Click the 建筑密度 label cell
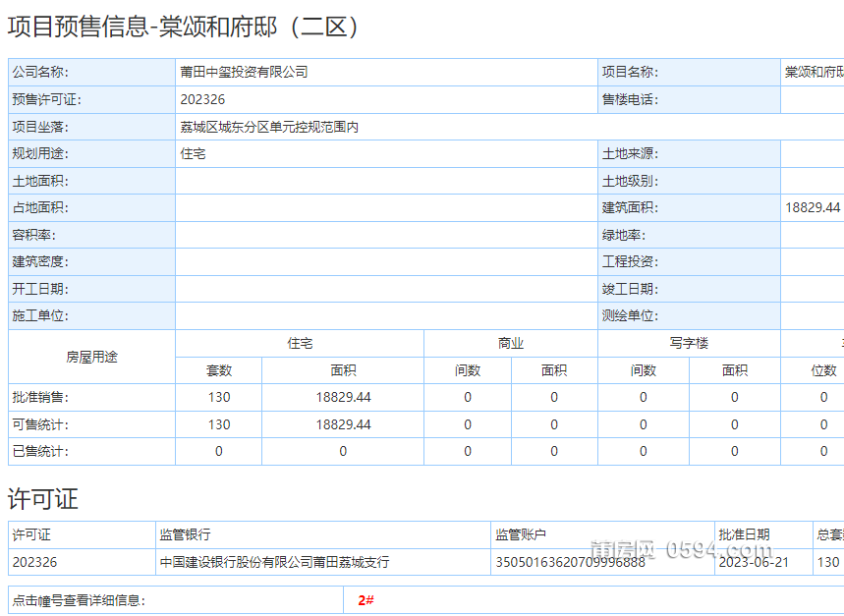 point(91,262)
